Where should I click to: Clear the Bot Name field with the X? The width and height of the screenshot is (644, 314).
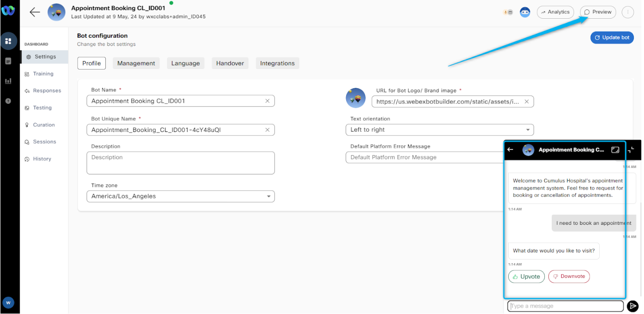pyautogui.click(x=267, y=101)
